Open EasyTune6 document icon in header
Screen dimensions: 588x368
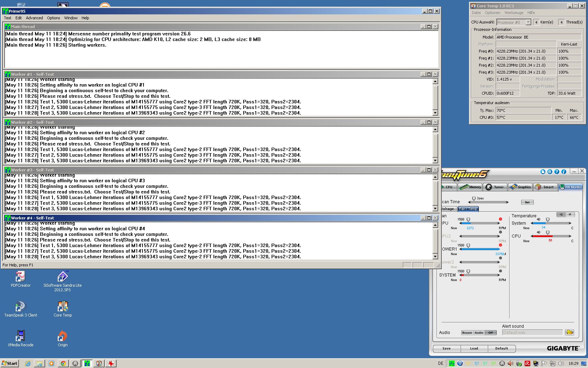[x=543, y=172]
